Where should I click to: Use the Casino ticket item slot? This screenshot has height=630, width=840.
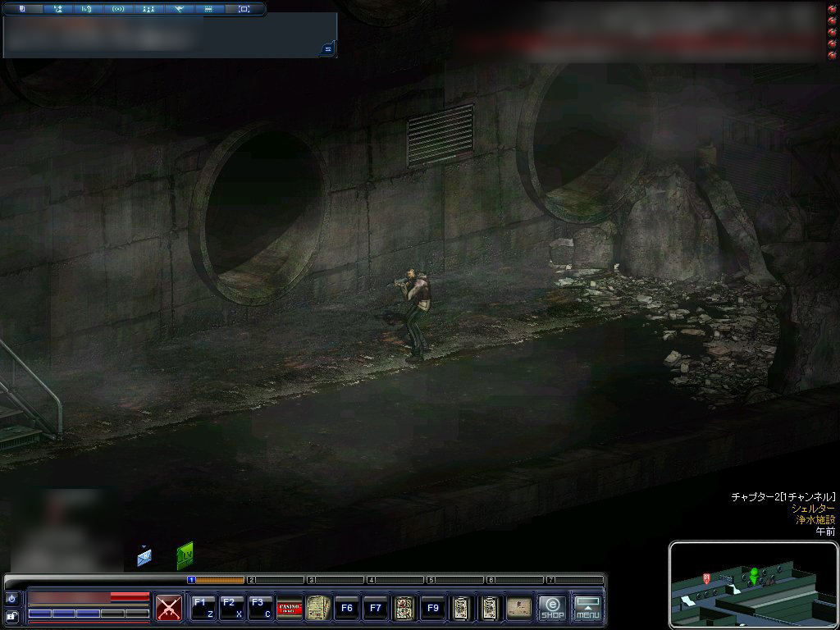coord(290,608)
